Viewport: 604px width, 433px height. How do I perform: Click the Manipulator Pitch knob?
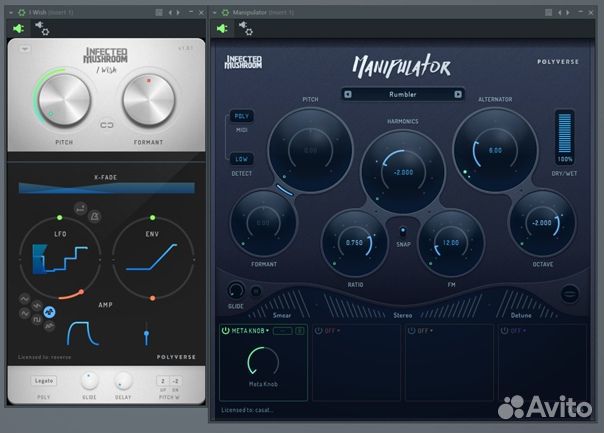310,150
